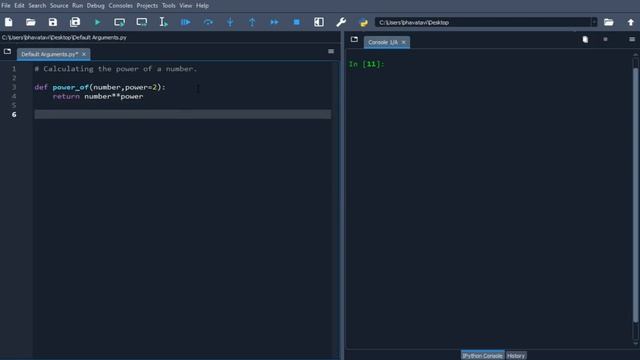Run cell and advance icon
Screen dimensions: 640x360
point(142,22)
